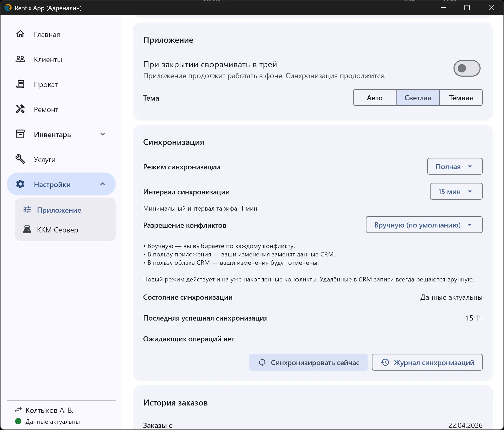Open the Режим синхронизации Полная dropdown

pyautogui.click(x=455, y=167)
